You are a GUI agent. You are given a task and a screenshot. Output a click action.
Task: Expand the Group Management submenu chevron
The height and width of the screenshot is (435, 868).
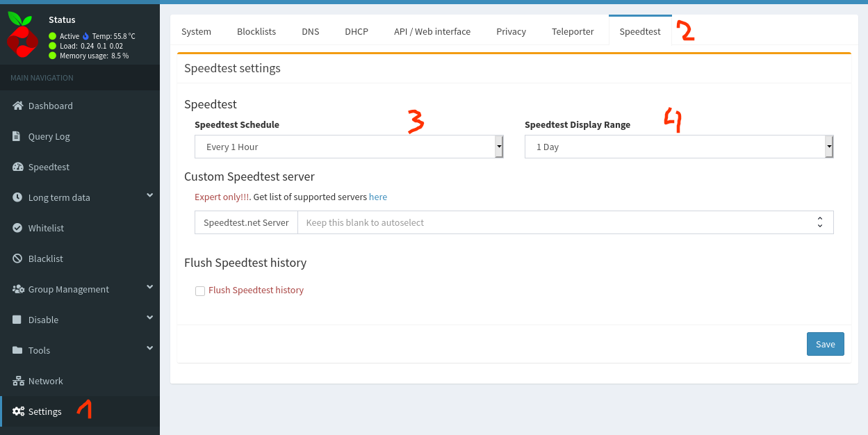point(149,288)
